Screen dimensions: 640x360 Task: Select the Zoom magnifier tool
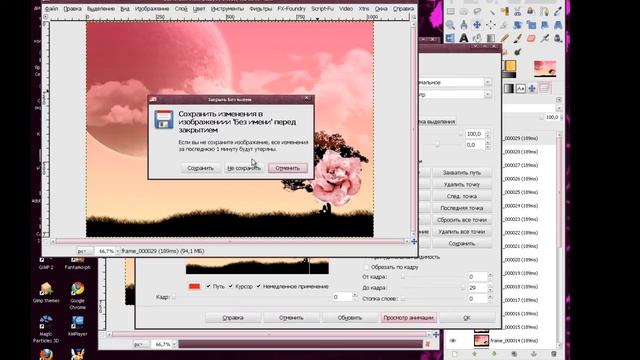coord(451,25)
